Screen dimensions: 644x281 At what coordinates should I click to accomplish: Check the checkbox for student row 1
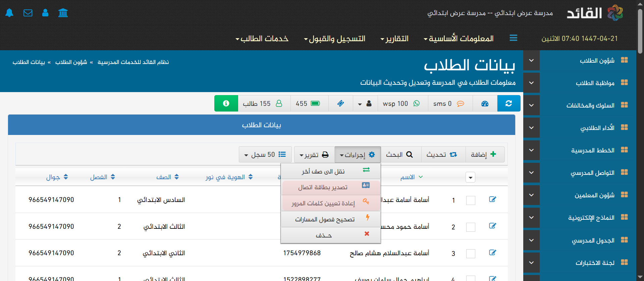pos(471,200)
